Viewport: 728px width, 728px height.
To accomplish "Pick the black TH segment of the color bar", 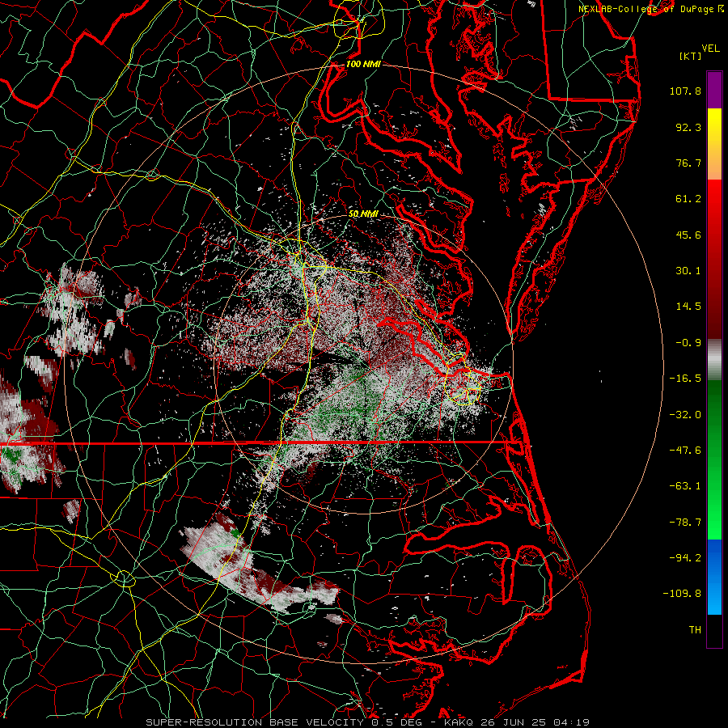I will click(714, 631).
